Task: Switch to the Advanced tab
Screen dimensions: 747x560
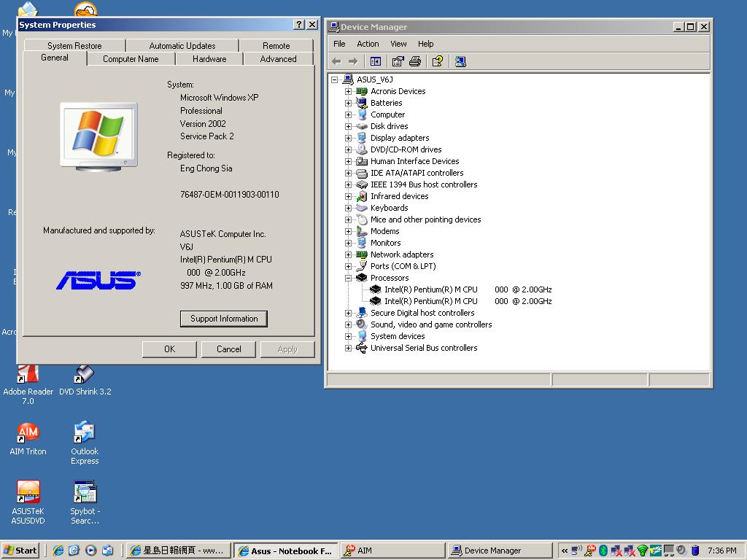Action: (x=278, y=59)
